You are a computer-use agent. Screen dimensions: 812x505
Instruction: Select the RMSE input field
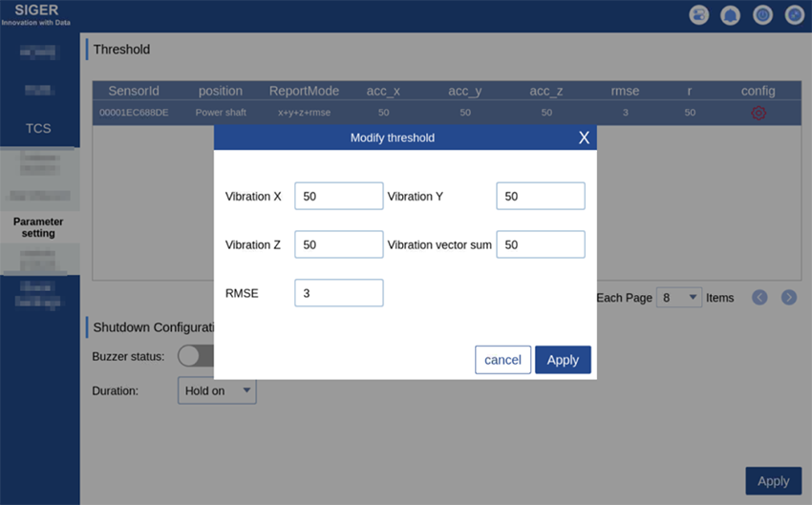[x=338, y=293]
